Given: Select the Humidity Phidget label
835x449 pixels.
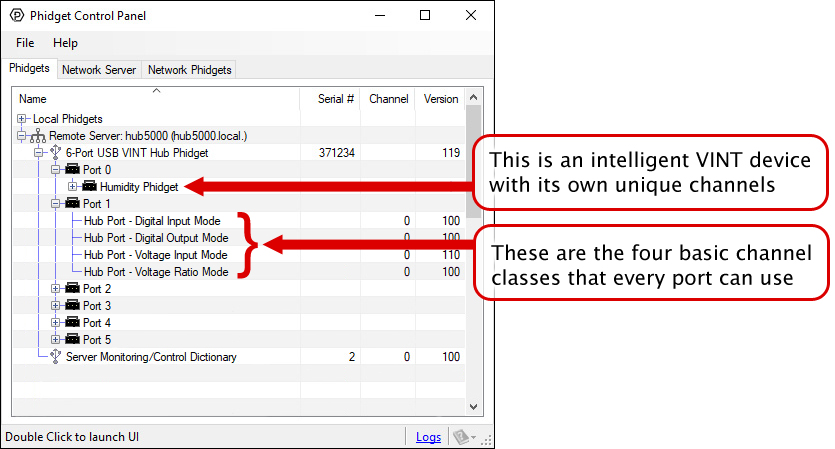Looking at the screenshot, I should (139, 187).
